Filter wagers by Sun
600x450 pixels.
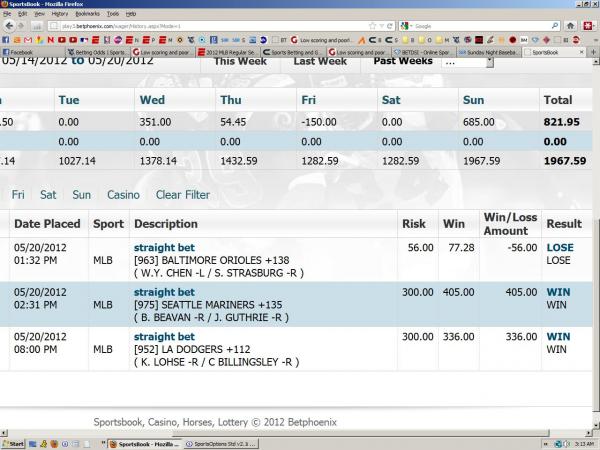coord(81,195)
